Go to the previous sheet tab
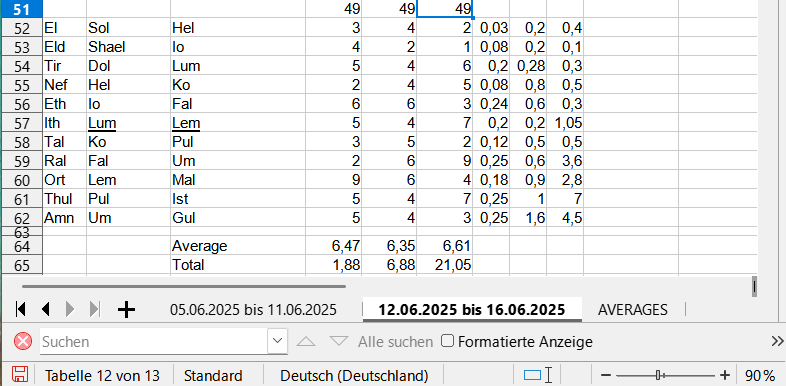 click(x=46, y=309)
